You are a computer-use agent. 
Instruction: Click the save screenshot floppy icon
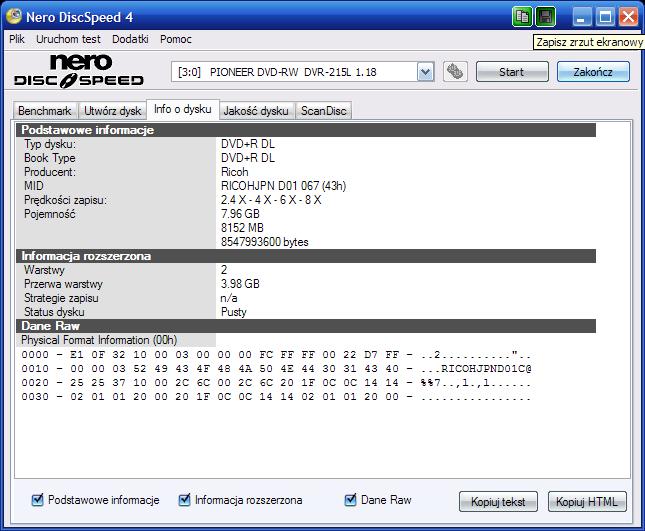point(545,17)
